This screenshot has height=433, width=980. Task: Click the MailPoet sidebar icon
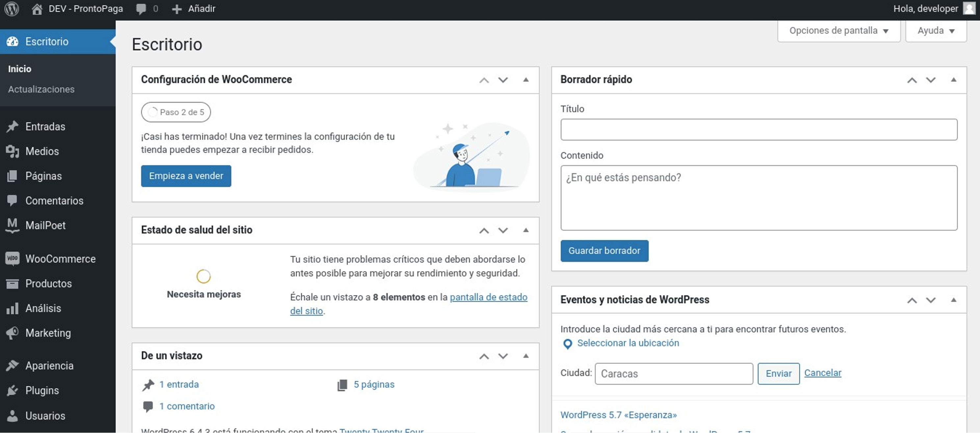coord(12,225)
